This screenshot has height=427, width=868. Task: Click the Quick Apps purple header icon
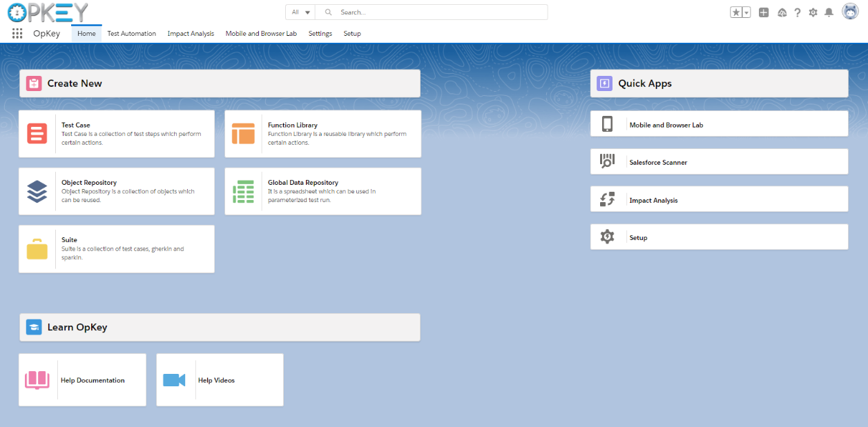click(x=605, y=83)
